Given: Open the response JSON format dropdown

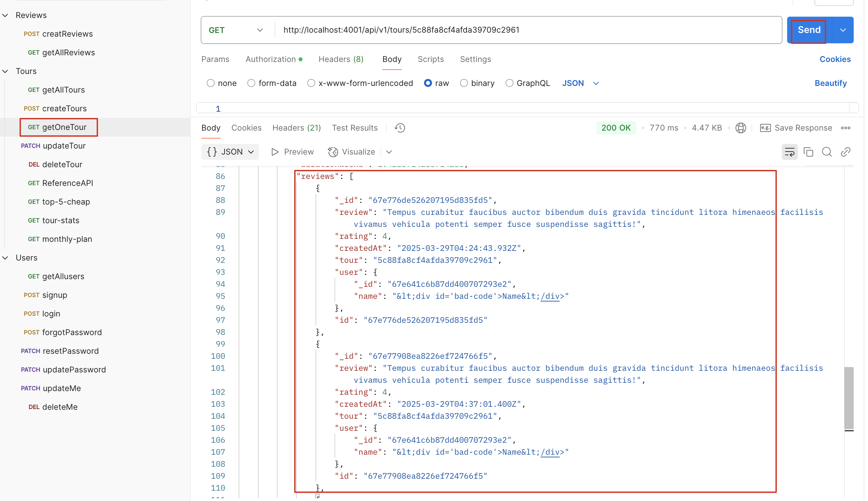Looking at the screenshot, I should [x=230, y=152].
